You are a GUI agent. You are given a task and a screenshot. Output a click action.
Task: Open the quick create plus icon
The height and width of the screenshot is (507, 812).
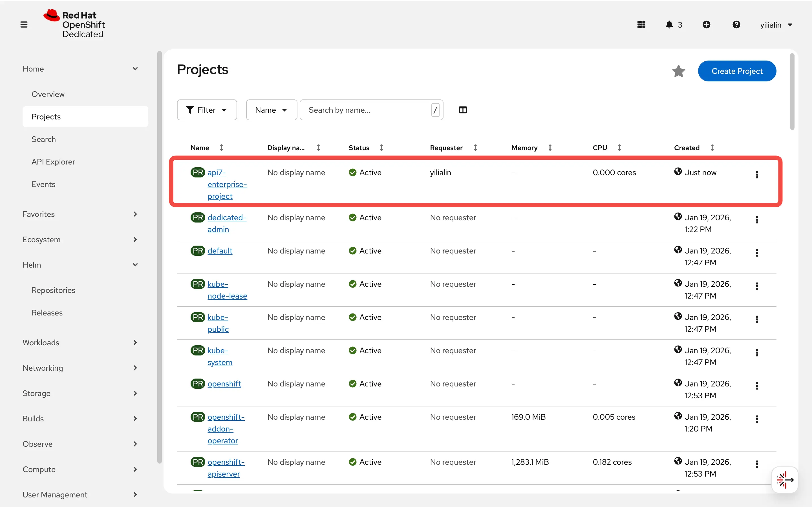pos(707,25)
